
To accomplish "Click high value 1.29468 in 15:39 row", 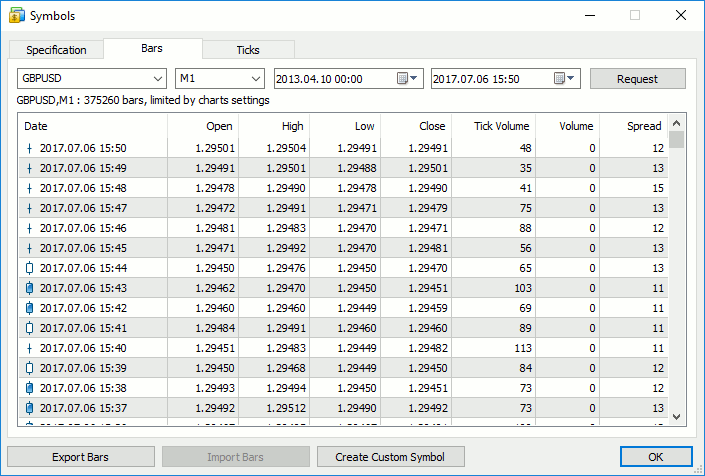I will coord(286,368).
